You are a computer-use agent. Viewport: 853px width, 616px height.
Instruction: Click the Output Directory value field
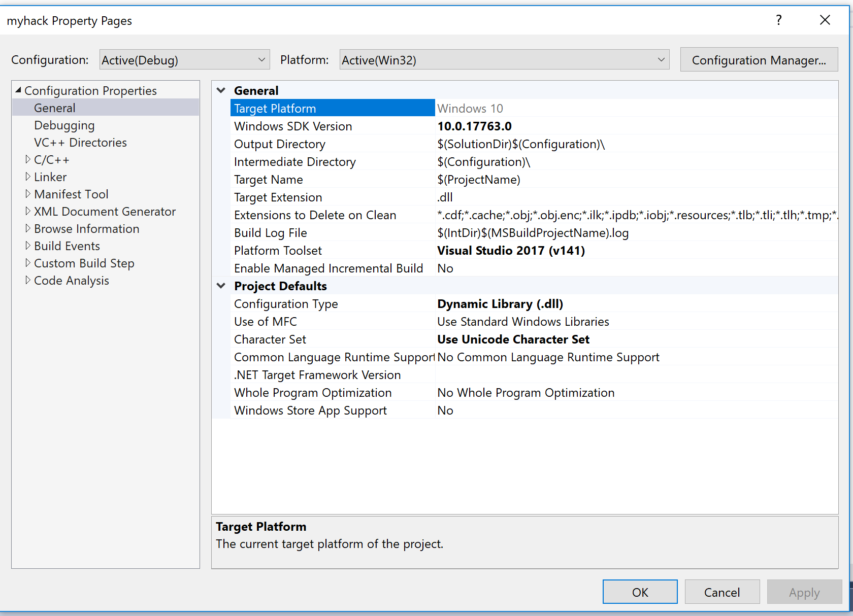(x=635, y=144)
